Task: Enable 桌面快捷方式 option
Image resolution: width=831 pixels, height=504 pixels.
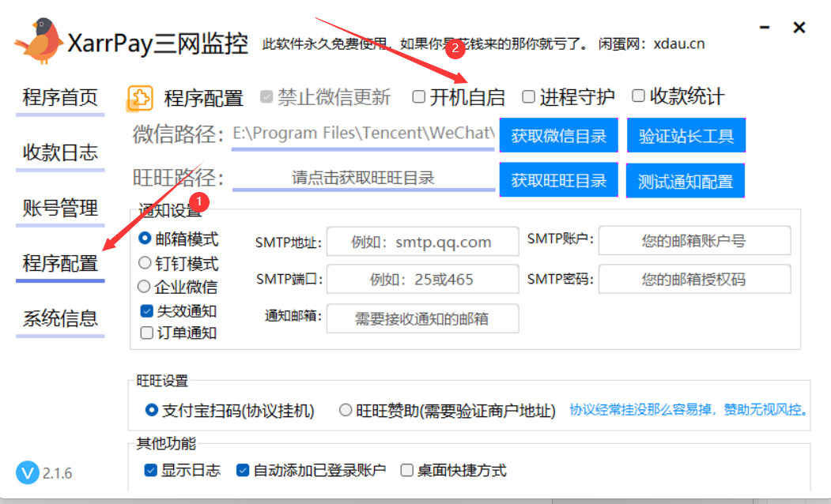Action: [407, 470]
